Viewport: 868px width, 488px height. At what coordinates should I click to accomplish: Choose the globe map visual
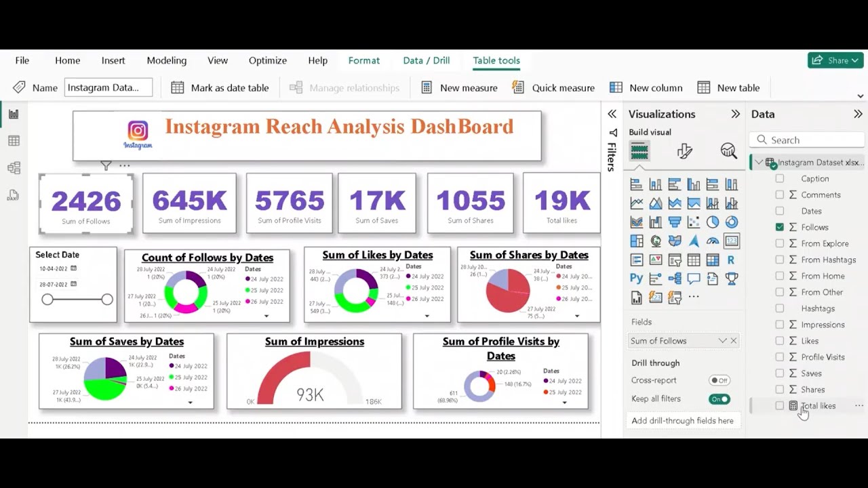(x=655, y=241)
